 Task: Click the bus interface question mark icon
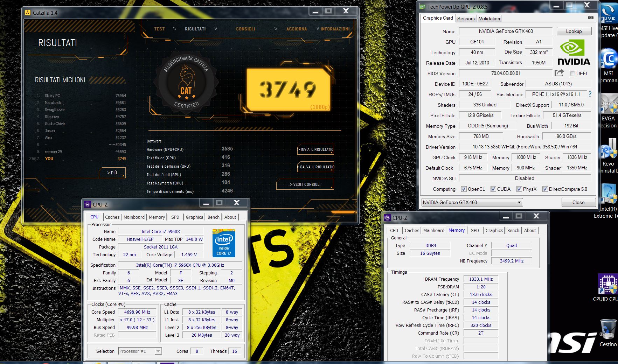point(590,94)
